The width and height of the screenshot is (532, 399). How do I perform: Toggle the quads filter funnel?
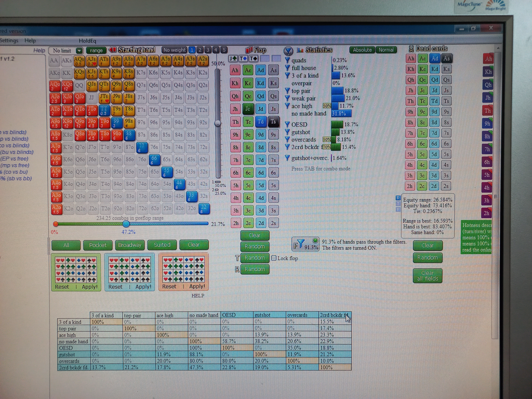(287, 60)
